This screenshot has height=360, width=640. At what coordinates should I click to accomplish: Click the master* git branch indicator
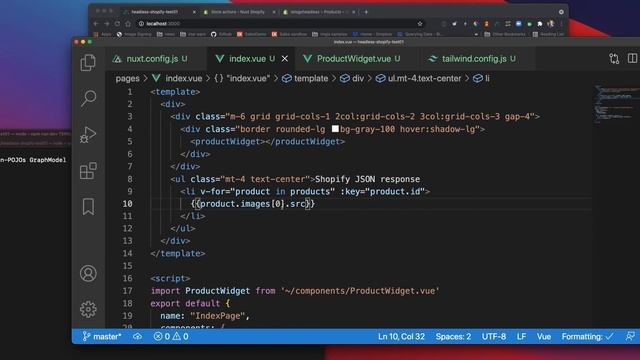coord(102,336)
